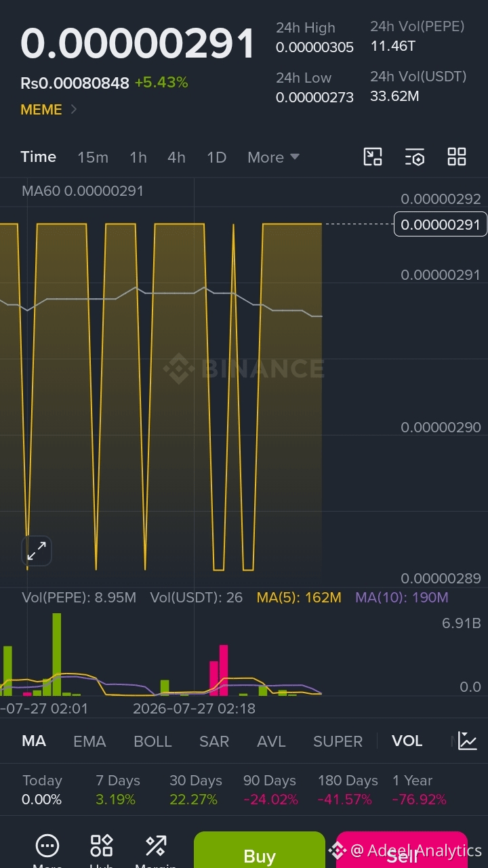
Task: Toggle the EMA indicator
Action: [x=89, y=741]
